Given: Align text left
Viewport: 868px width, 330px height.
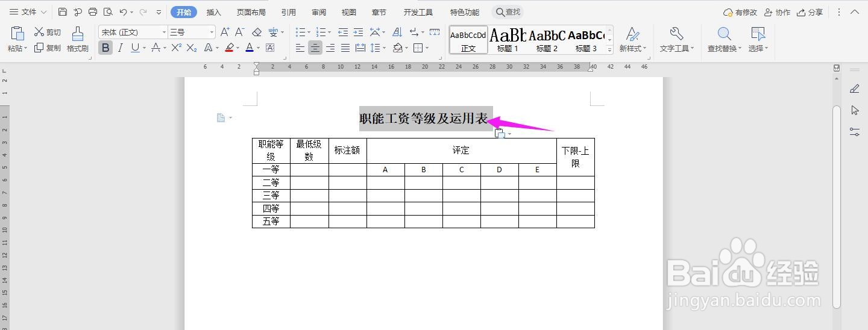Looking at the screenshot, I should click(x=300, y=48).
